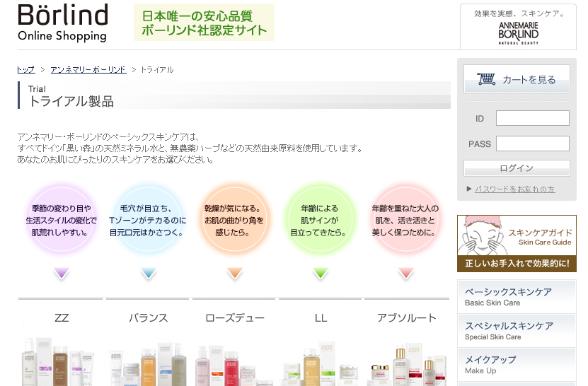Click the orange dryness concern circle
The height and width of the screenshot is (386, 588).
click(234, 221)
